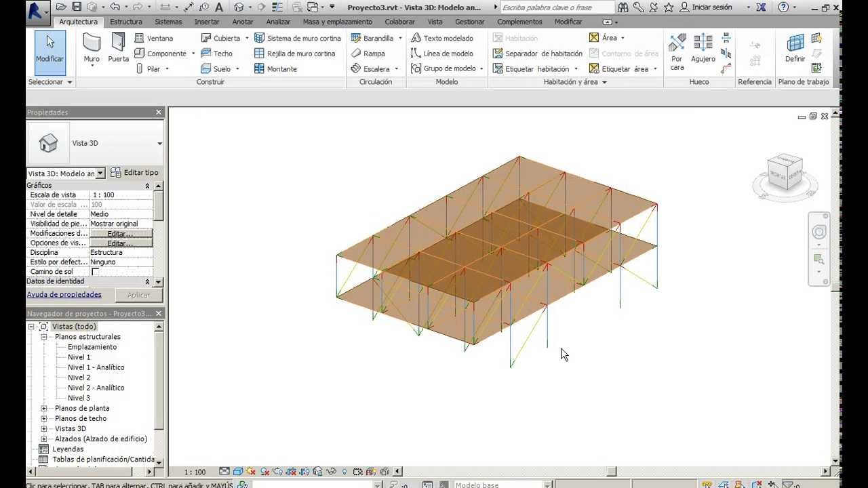
Task: Click the search keyword input field
Action: pos(556,7)
